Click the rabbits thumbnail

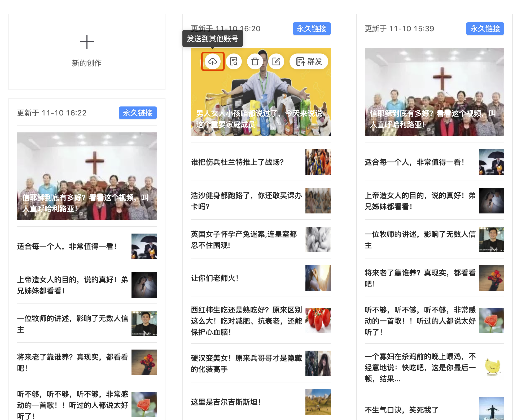pyautogui.click(x=318, y=239)
